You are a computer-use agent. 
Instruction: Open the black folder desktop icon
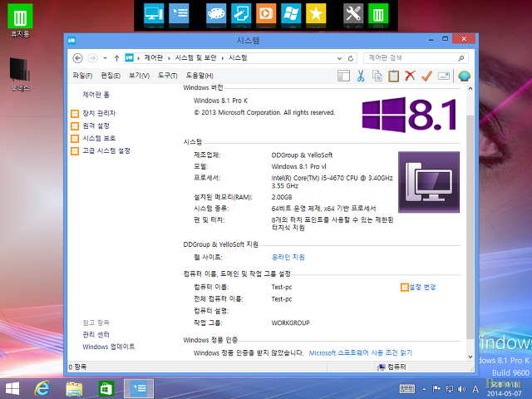[x=20, y=74]
